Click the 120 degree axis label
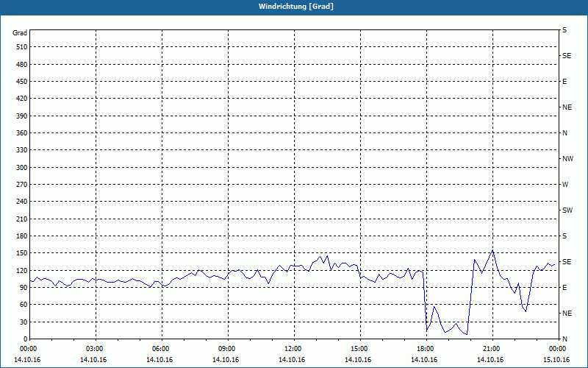Screen dimensions: 588x368 [x=22, y=270]
